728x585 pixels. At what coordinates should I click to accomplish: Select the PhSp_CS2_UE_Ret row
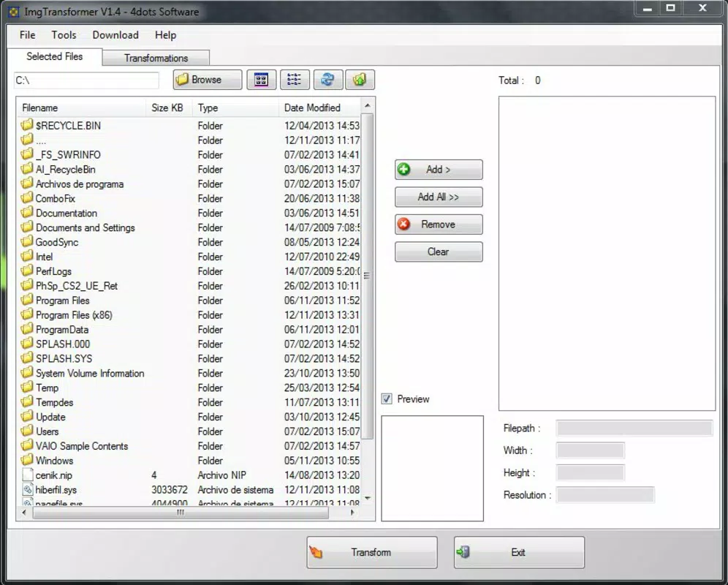point(189,286)
